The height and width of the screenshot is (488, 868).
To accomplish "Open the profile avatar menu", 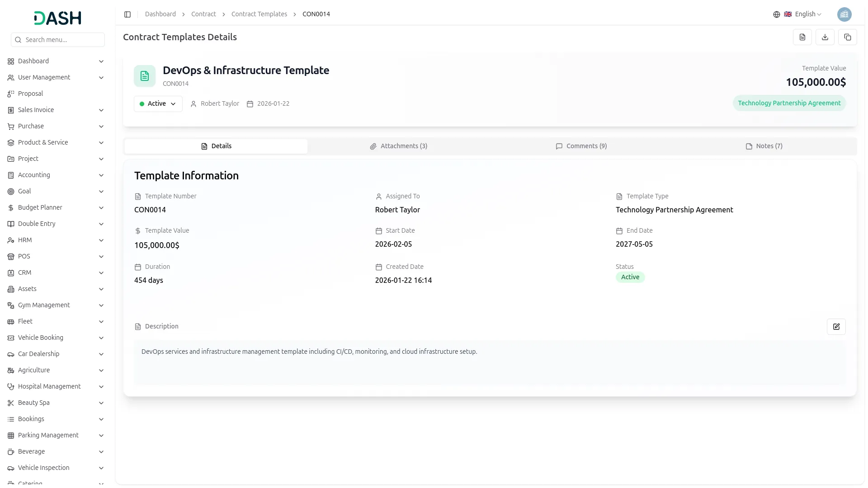I will tap(844, 14).
